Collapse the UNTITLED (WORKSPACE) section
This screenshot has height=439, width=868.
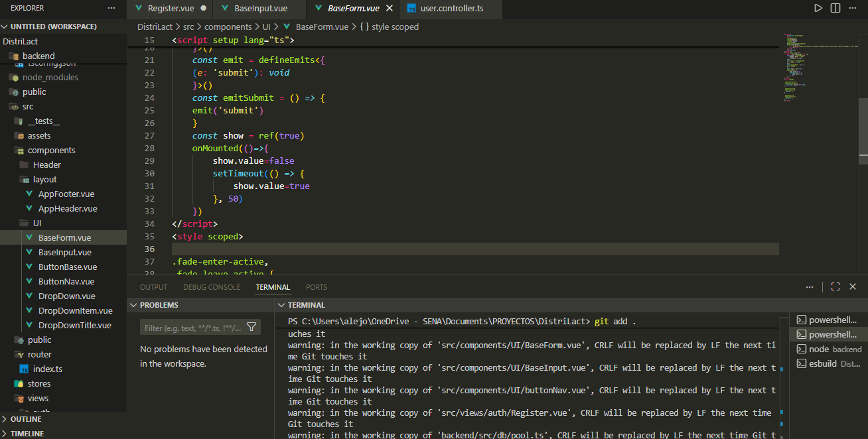click(53, 27)
